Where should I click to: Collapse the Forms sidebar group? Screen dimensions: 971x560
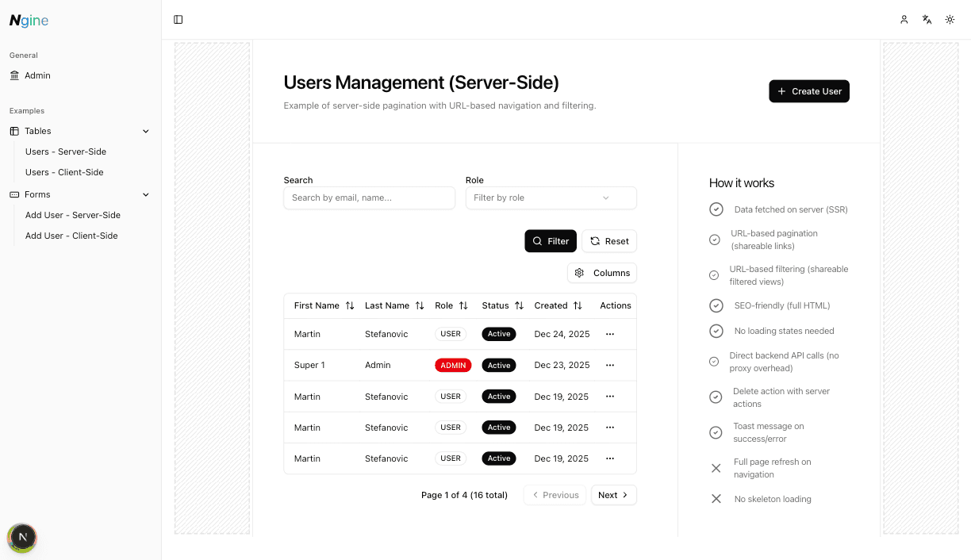[x=145, y=194]
